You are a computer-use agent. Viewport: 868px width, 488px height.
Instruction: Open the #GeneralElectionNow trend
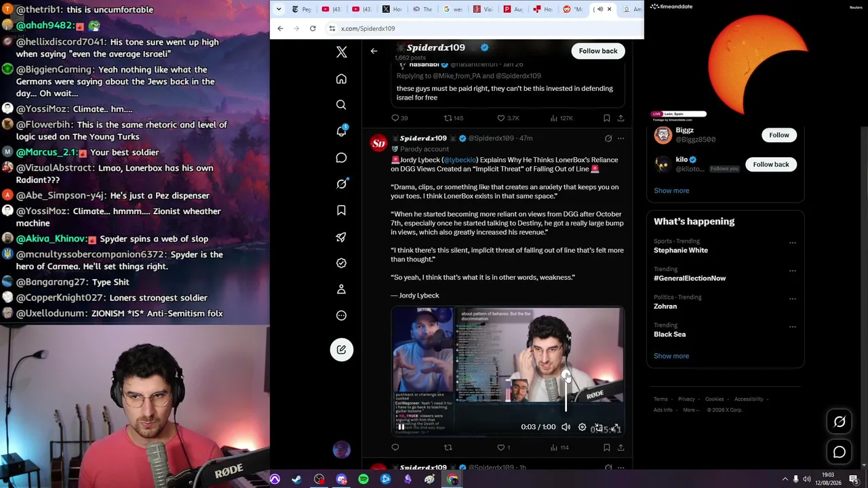[x=690, y=278]
